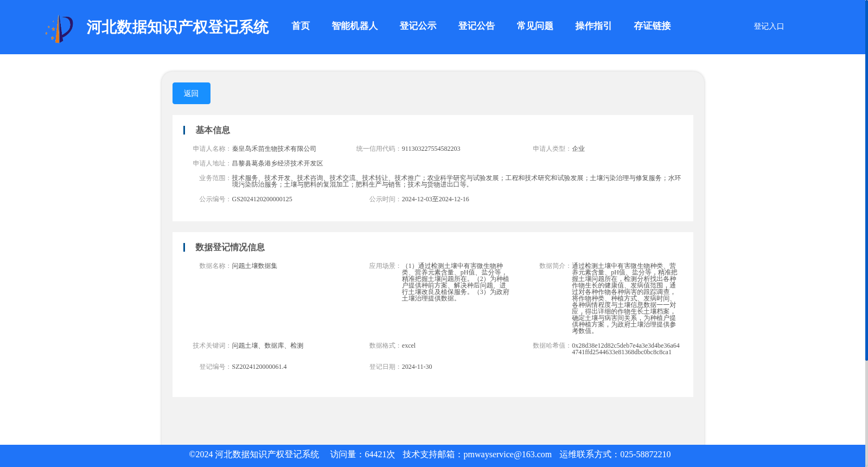This screenshot has height=467, width=868.
Task: Select data name 问题土壤数据集
Action: (254, 266)
